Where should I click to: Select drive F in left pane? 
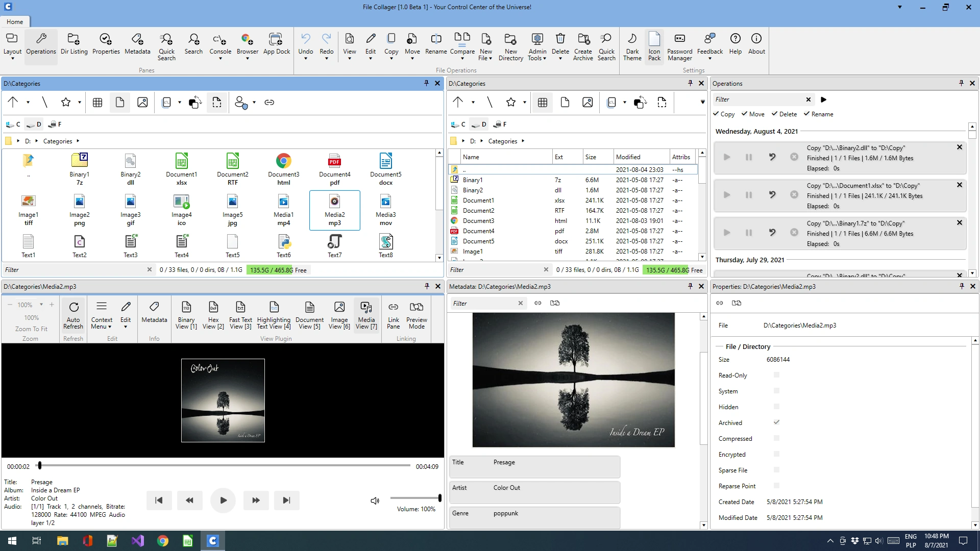(54, 124)
